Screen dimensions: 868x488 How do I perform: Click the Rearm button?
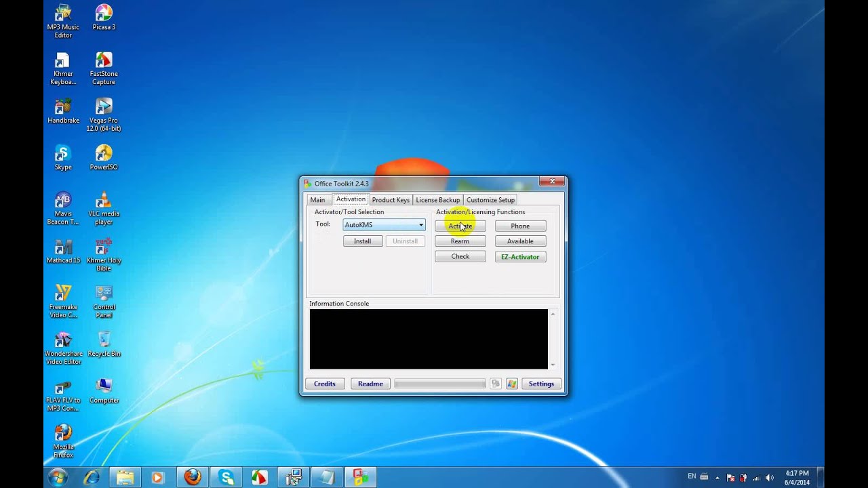(460, 241)
